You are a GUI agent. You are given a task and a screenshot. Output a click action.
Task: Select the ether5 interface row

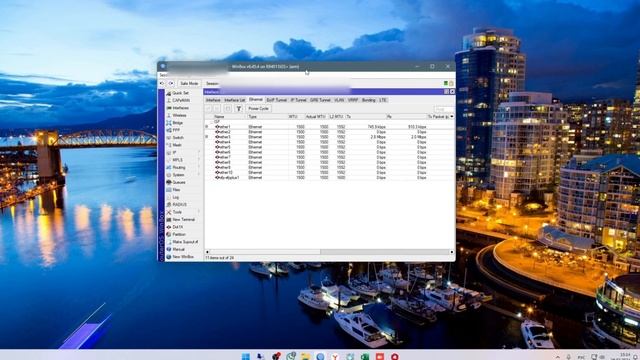coord(329,147)
